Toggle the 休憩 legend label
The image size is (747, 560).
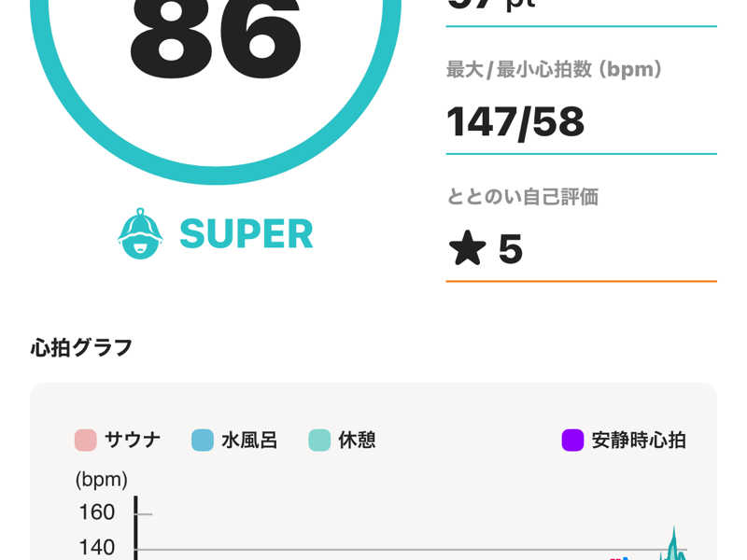(357, 440)
